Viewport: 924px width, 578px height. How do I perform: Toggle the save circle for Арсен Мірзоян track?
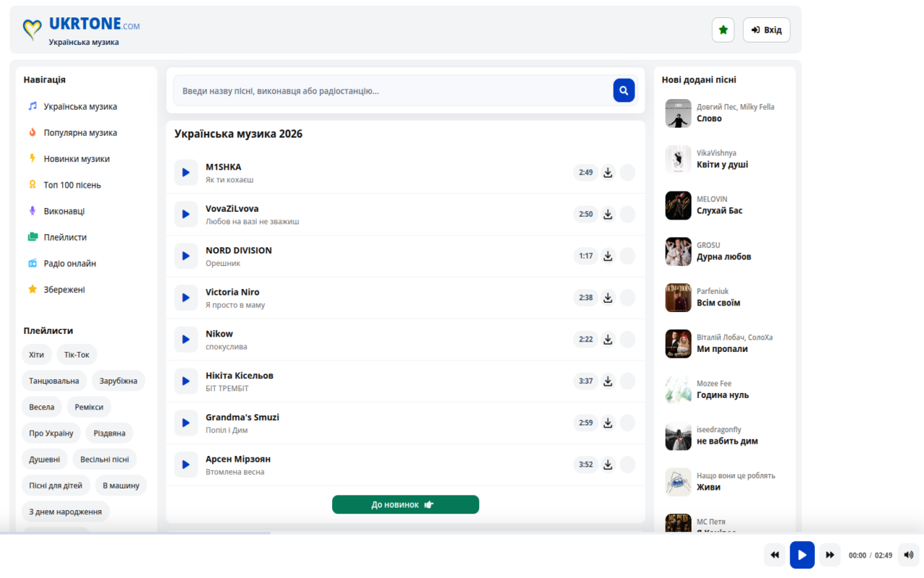pyautogui.click(x=627, y=465)
